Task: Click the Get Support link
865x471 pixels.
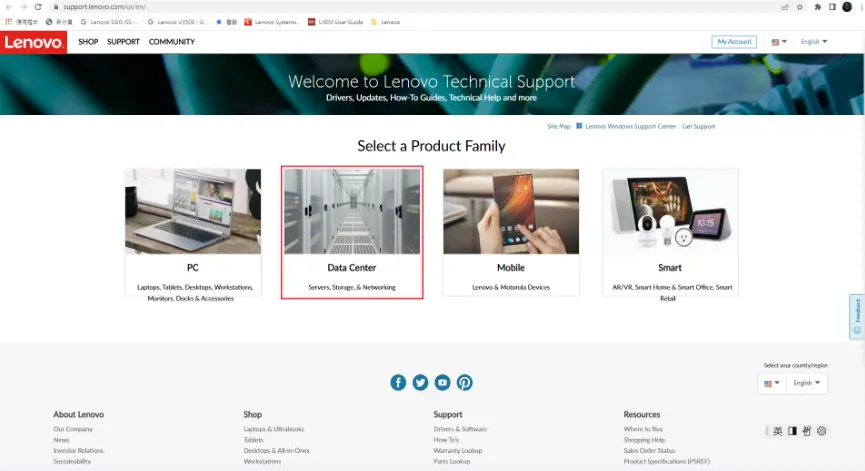Action: tap(698, 126)
